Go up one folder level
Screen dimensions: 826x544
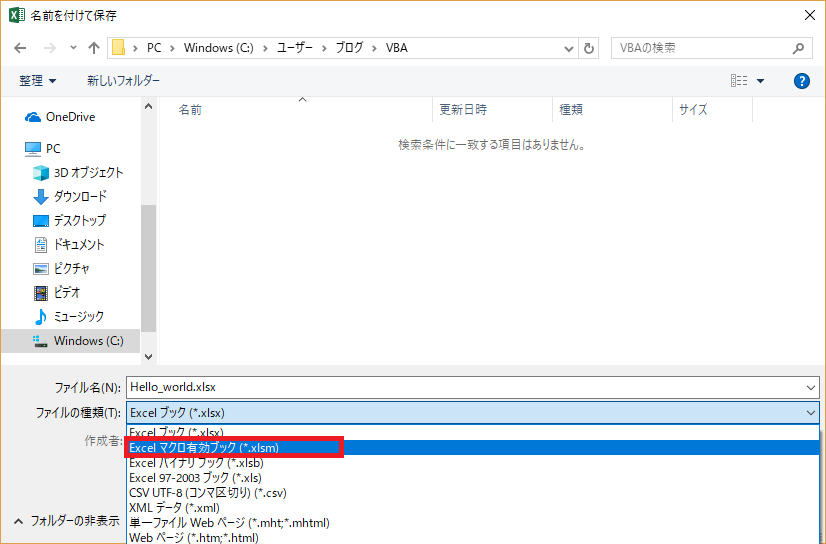click(94, 48)
